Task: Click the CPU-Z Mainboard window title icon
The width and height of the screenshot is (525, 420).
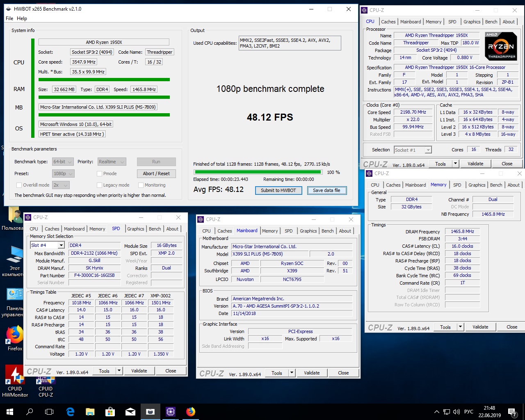Action: tap(201, 219)
